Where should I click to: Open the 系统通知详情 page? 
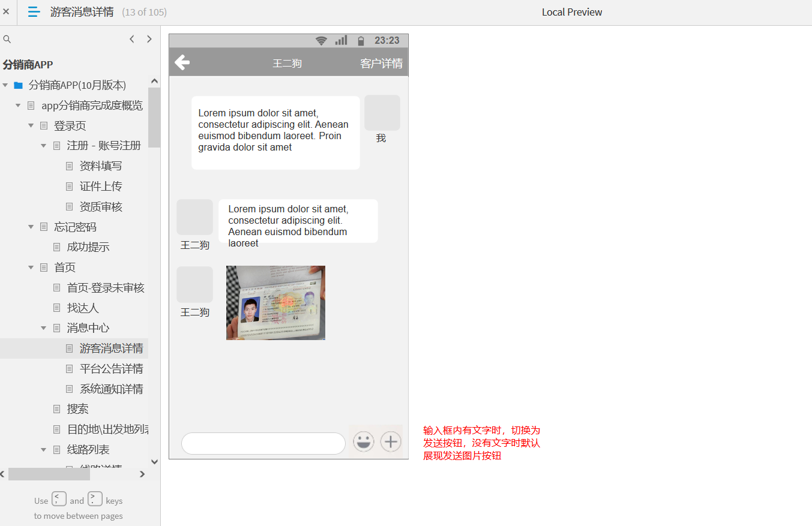[112, 389]
